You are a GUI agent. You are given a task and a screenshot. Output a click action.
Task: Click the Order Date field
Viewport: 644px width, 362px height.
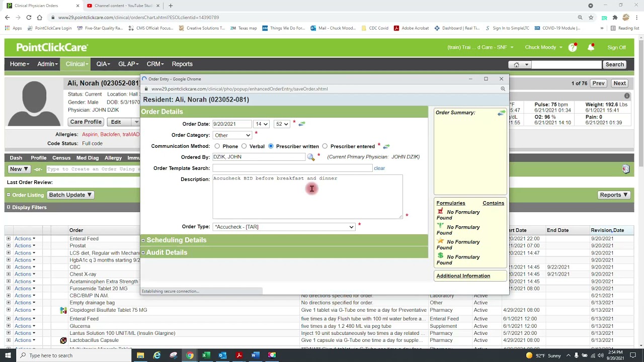click(x=231, y=124)
